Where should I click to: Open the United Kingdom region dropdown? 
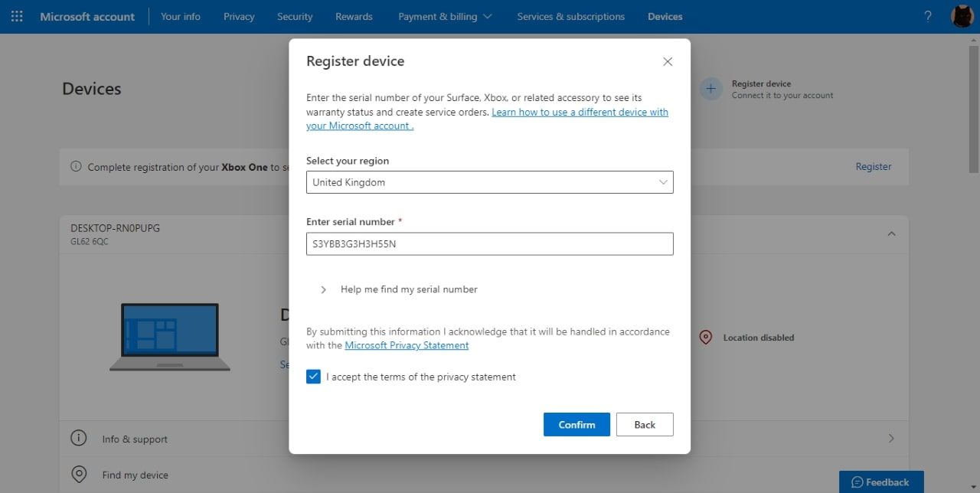coord(489,182)
